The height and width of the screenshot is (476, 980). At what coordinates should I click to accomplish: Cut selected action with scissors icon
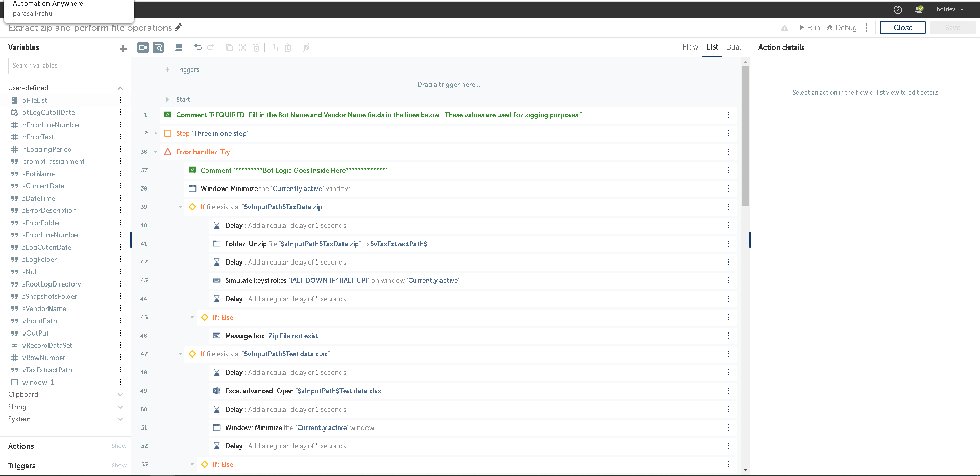(x=242, y=47)
